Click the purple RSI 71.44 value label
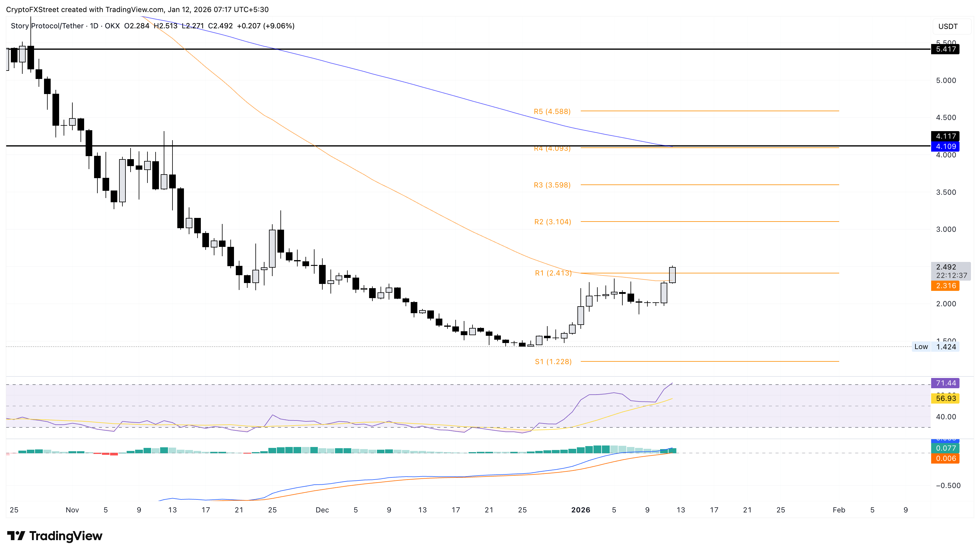The height and width of the screenshot is (554, 980). click(945, 383)
